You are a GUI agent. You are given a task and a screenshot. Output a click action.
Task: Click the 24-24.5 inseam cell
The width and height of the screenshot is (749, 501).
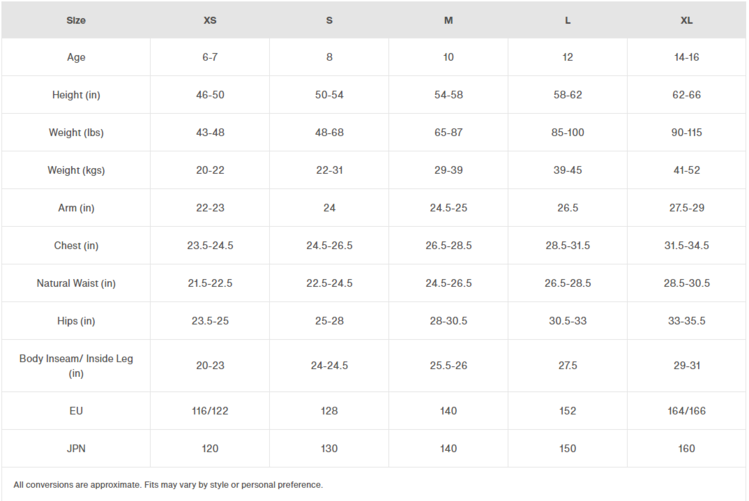pos(329,366)
